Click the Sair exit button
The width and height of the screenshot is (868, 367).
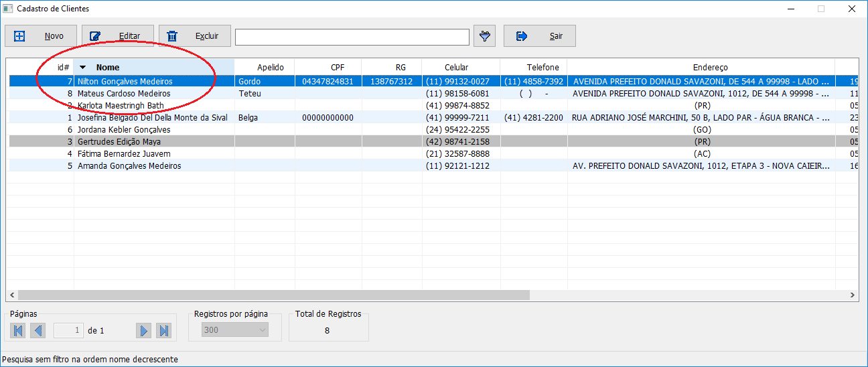[539, 36]
